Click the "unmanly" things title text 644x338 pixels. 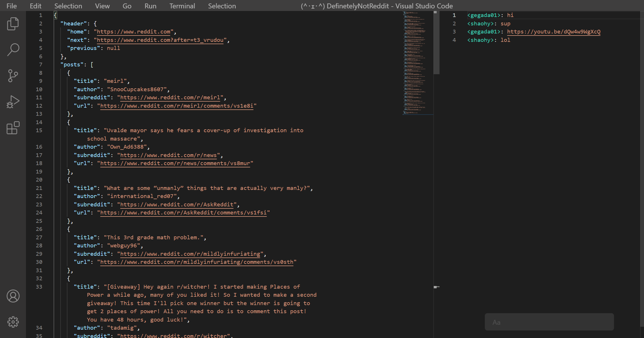207,188
